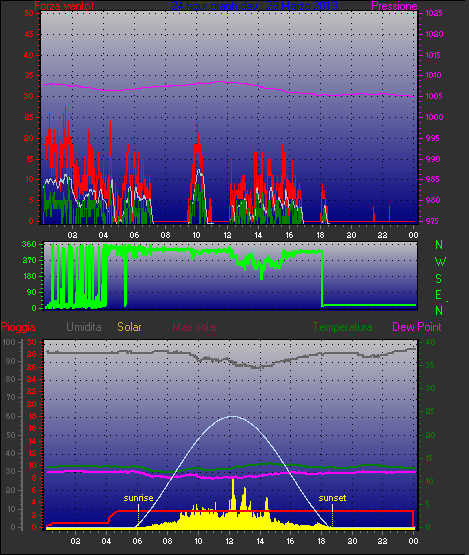The height and width of the screenshot is (555, 469).
Task: Click the peak of max solar curve
Action: [x=232, y=417]
